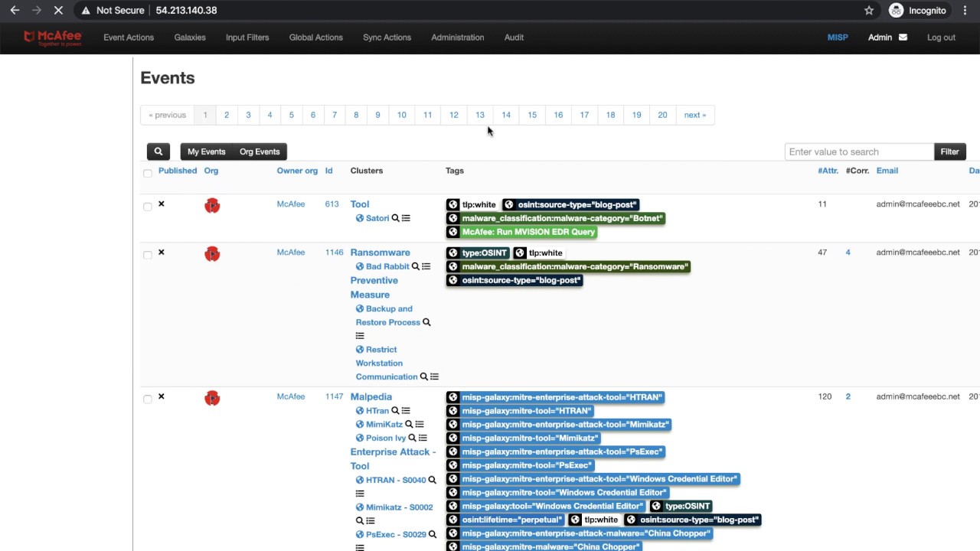The width and height of the screenshot is (980, 551).
Task: Go to page 13 of events
Action: click(480, 115)
